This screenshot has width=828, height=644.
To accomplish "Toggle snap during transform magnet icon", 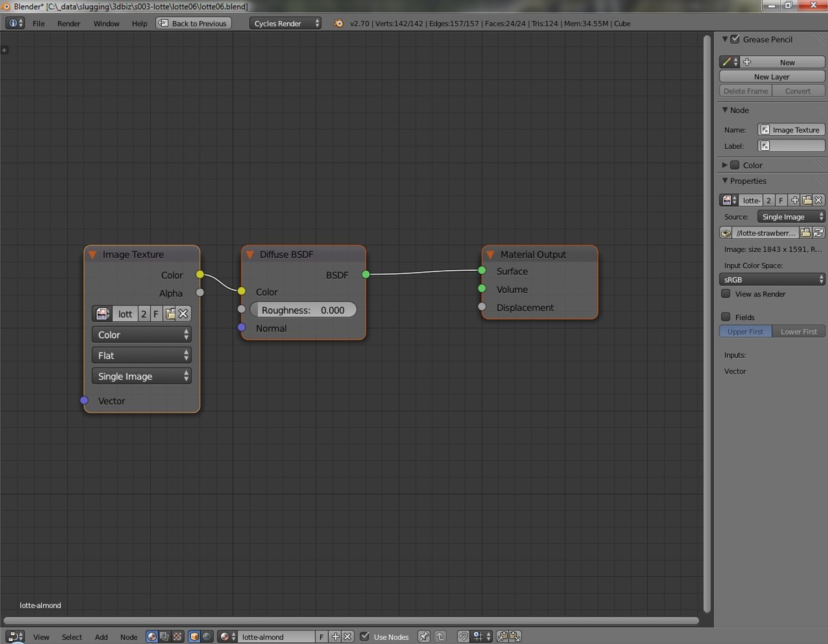I will [x=463, y=636].
